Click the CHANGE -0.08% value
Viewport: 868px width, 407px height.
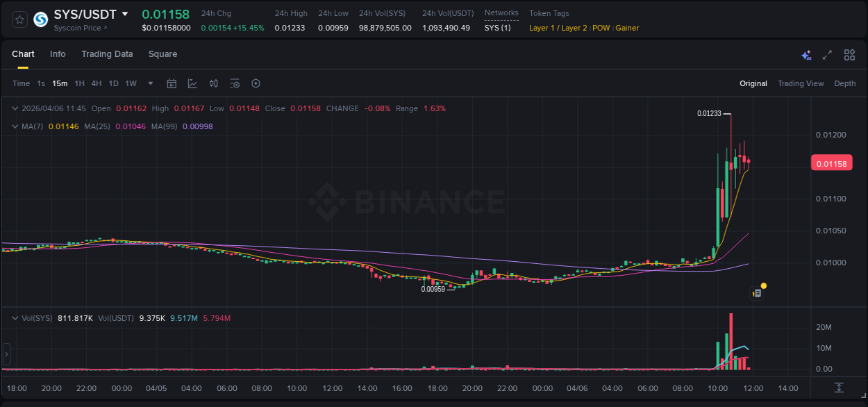coord(378,108)
